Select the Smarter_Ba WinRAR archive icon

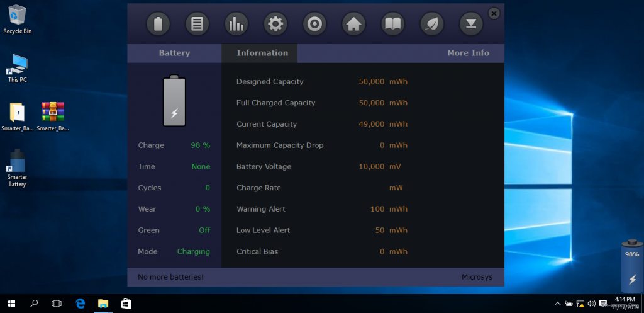[53, 117]
